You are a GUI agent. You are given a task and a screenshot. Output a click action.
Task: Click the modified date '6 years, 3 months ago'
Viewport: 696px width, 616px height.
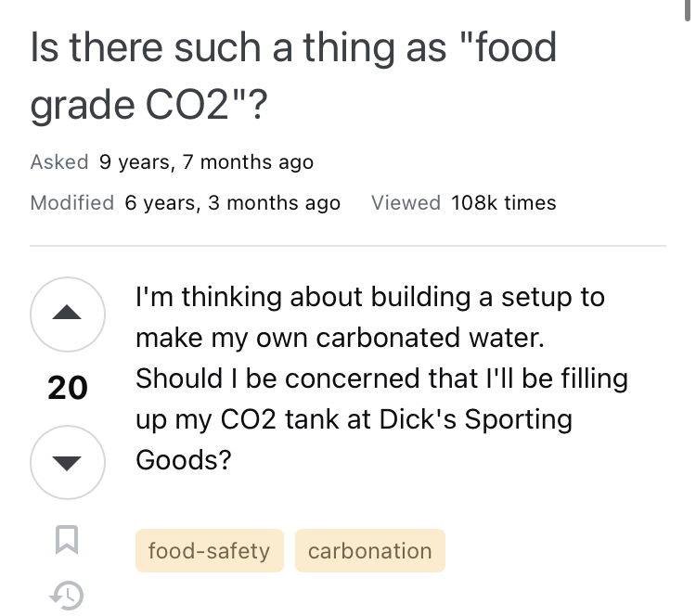pyautogui.click(x=233, y=203)
